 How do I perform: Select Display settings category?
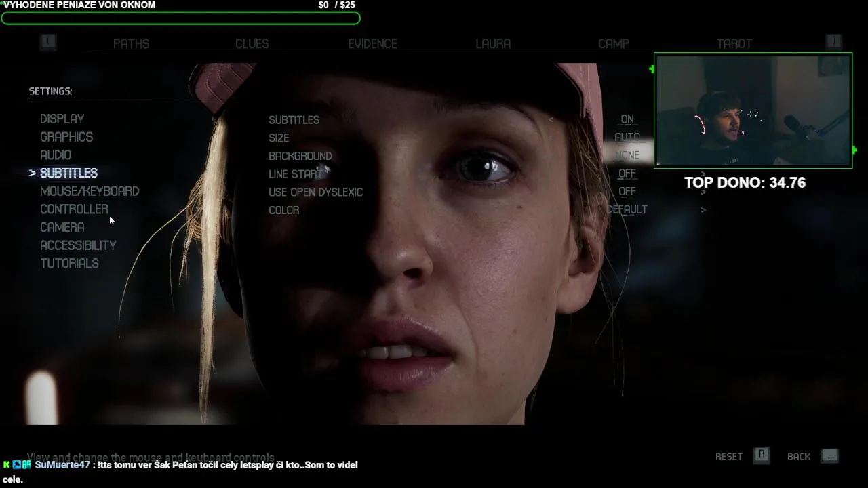(x=62, y=119)
